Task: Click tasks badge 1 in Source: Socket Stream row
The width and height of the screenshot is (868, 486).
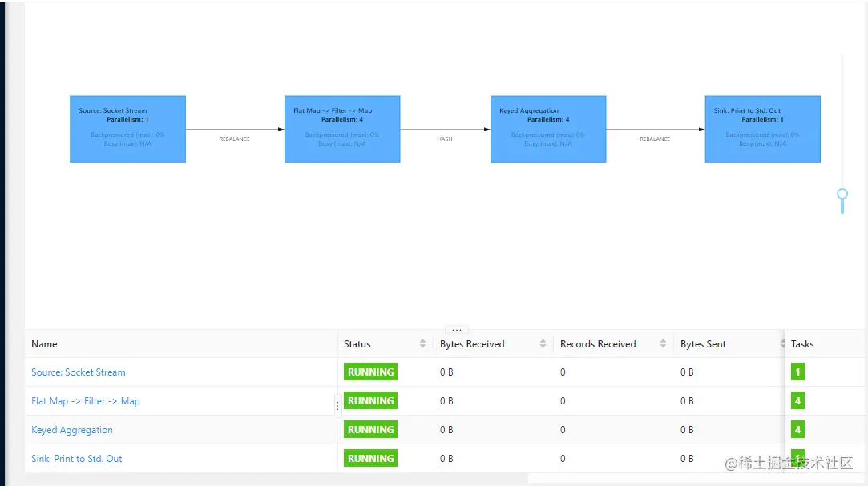Action: [x=797, y=372]
